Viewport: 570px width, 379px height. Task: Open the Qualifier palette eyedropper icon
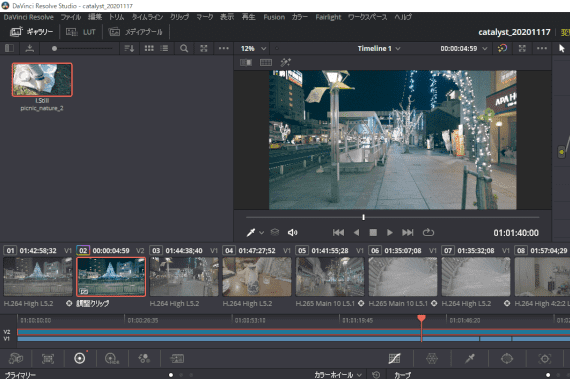click(x=470, y=359)
